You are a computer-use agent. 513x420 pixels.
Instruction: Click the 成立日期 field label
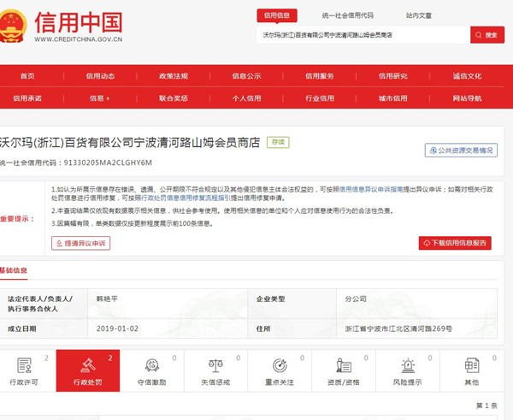[22, 328]
